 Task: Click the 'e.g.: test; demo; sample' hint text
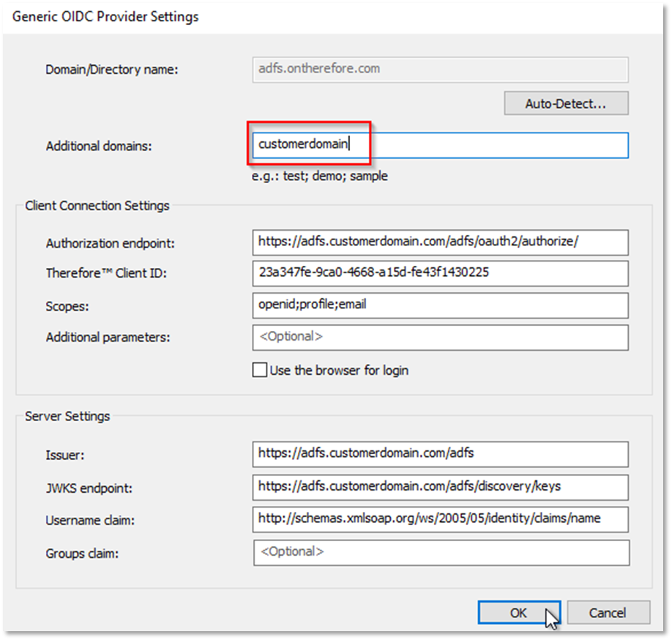coord(319,176)
